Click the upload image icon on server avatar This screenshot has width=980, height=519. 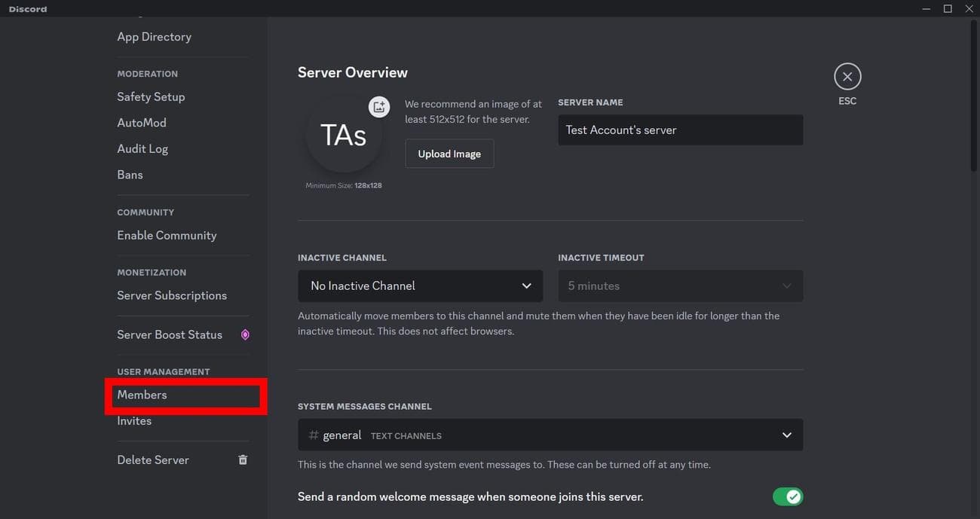click(378, 107)
